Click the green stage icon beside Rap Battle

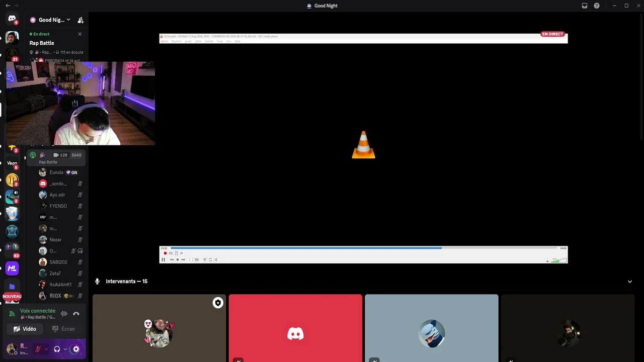click(33, 155)
